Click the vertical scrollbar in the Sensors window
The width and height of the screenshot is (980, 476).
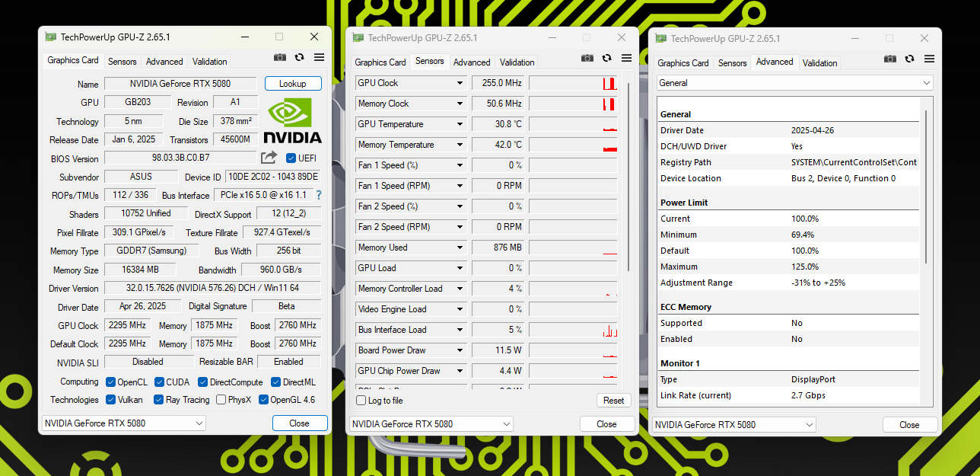click(628, 175)
